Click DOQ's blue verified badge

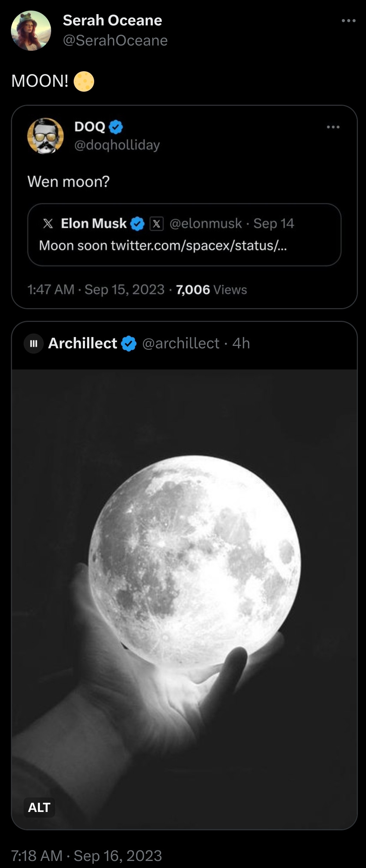click(116, 127)
